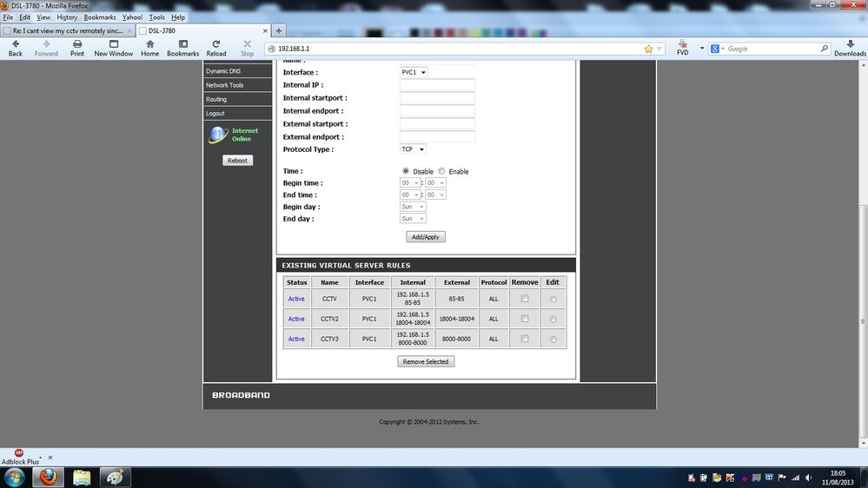Check the Remove box for CCTV2 rule
This screenshot has width=868, height=488.
[525, 319]
